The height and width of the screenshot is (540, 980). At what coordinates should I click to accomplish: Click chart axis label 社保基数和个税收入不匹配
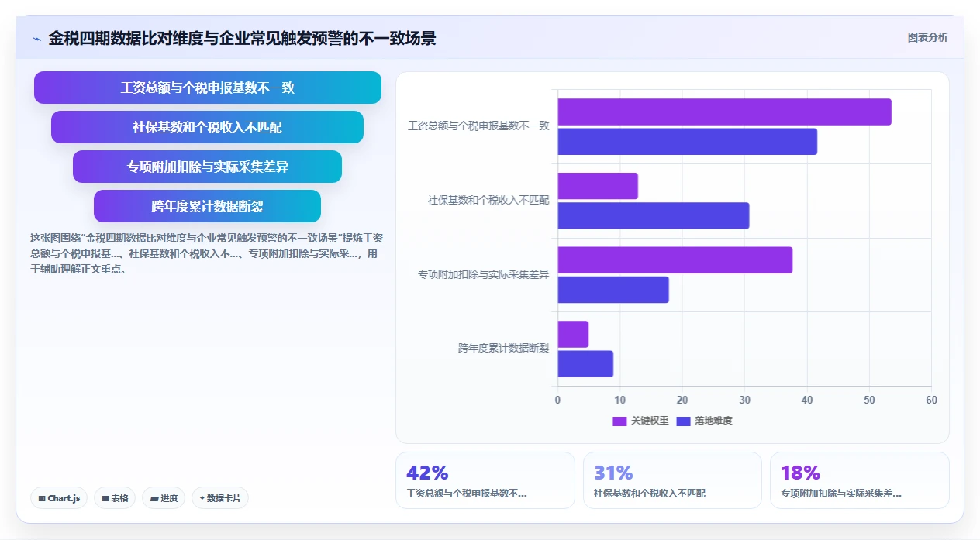point(488,200)
